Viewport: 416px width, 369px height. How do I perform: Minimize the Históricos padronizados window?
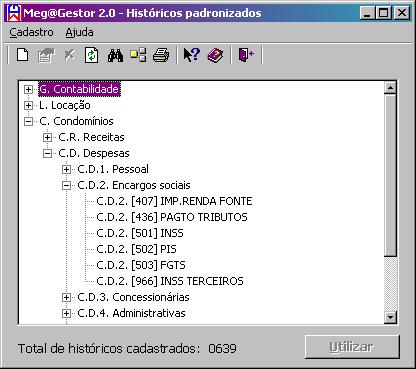367,13
